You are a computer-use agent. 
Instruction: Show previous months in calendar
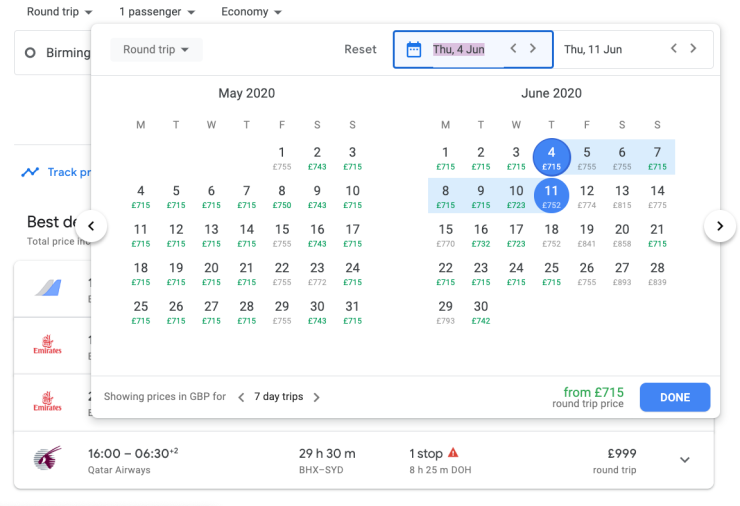pos(92,226)
